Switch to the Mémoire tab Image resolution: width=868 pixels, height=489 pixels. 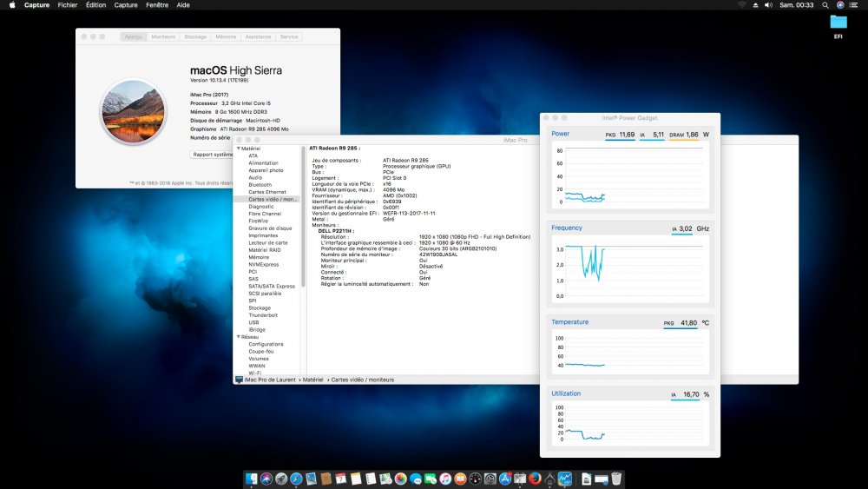pyautogui.click(x=226, y=36)
